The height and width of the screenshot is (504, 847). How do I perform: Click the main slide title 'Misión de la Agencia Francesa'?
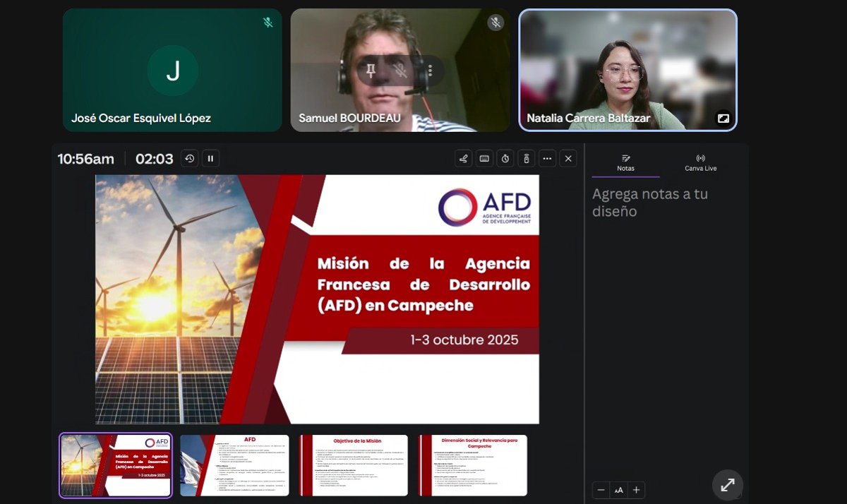click(x=423, y=284)
